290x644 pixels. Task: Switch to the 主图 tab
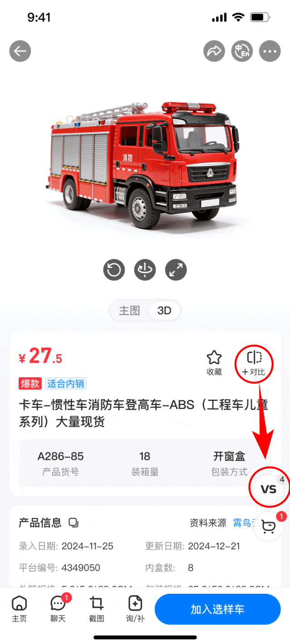coord(130,311)
